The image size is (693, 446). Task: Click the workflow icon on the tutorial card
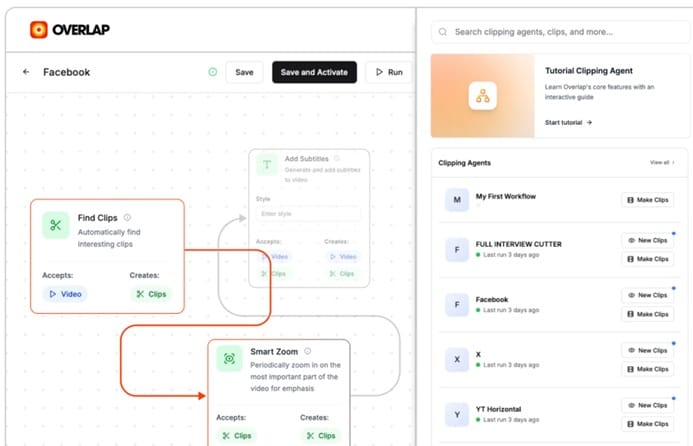[x=483, y=95]
